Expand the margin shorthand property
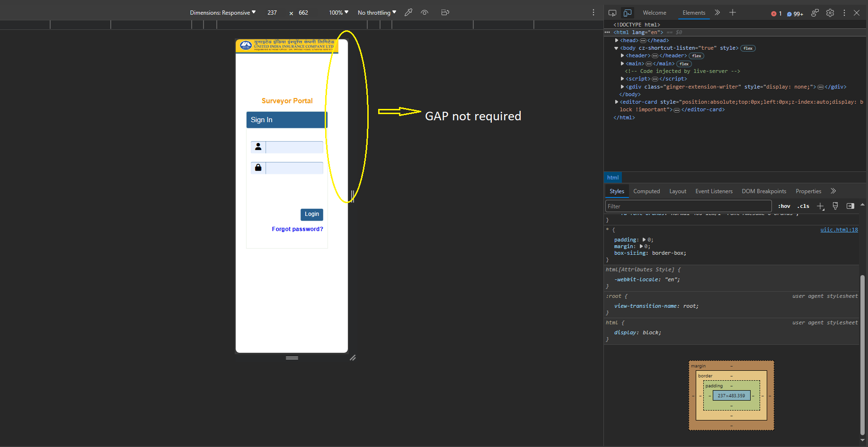This screenshot has width=868, height=447. coord(641,246)
